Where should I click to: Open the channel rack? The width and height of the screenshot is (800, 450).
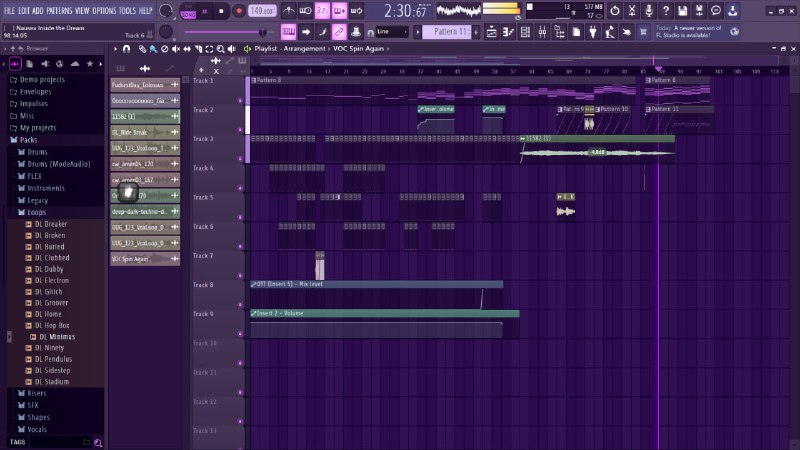(525, 32)
